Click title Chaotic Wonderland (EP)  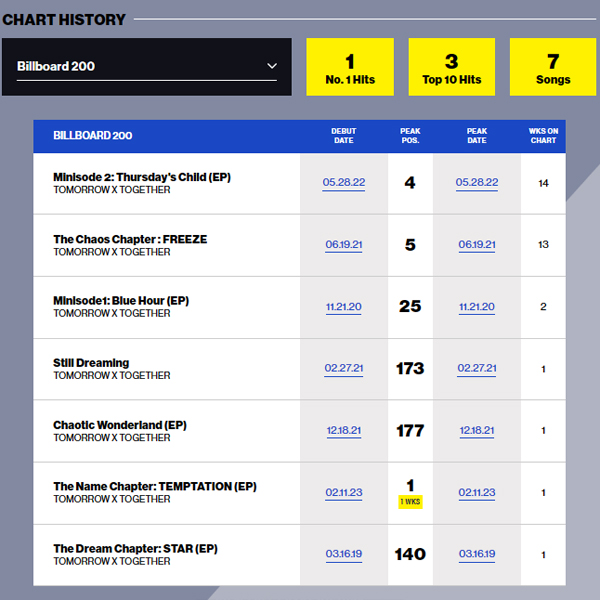pyautogui.click(x=120, y=425)
